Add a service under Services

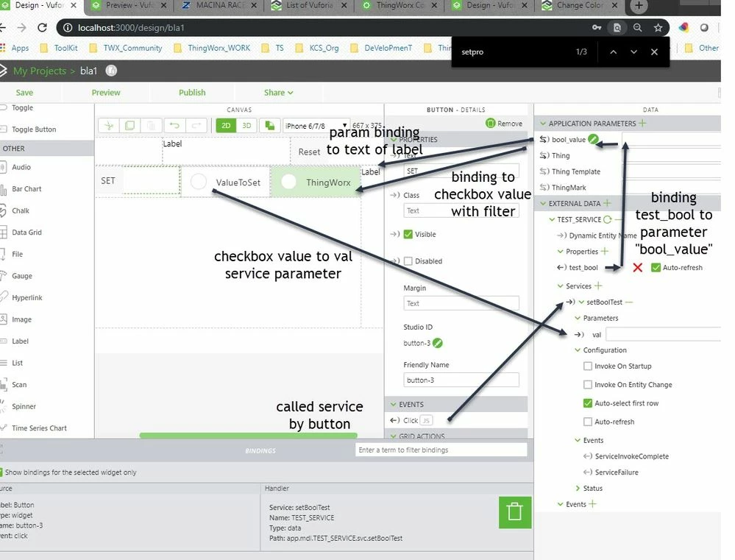(x=598, y=286)
